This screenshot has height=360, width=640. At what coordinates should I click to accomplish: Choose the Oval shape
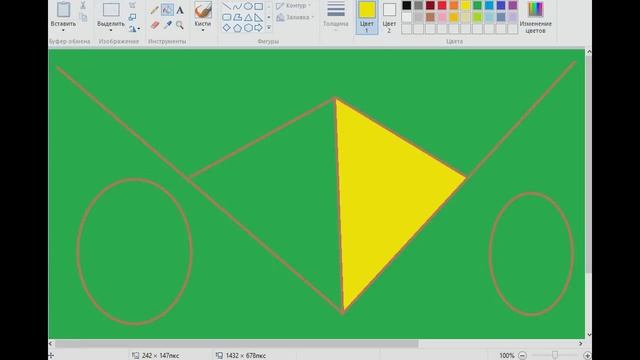pyautogui.click(x=248, y=7)
